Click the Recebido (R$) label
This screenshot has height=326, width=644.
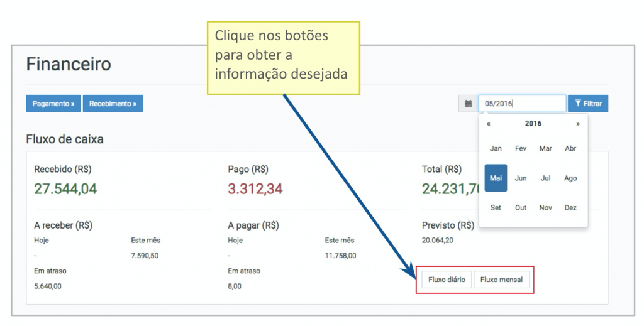(63, 169)
